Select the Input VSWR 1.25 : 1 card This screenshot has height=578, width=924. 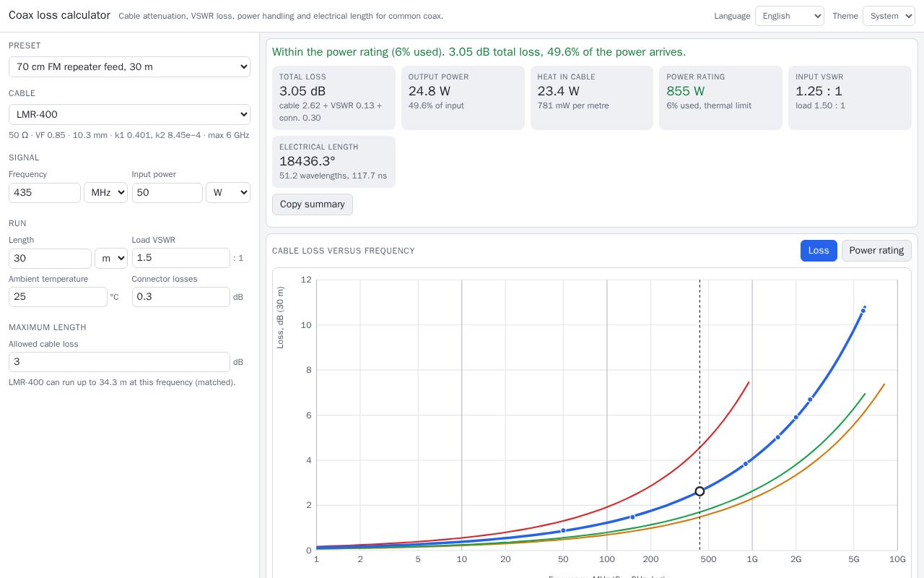tap(850, 98)
